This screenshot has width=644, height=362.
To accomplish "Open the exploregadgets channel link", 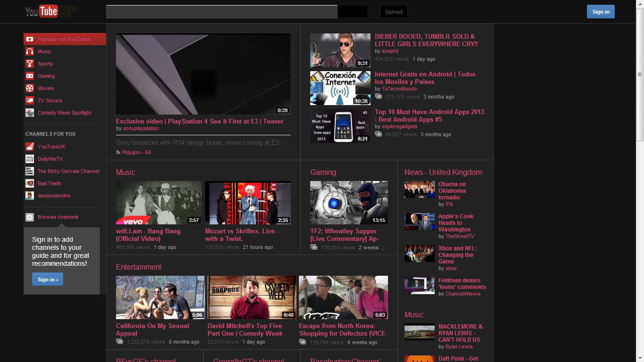I will [399, 126].
